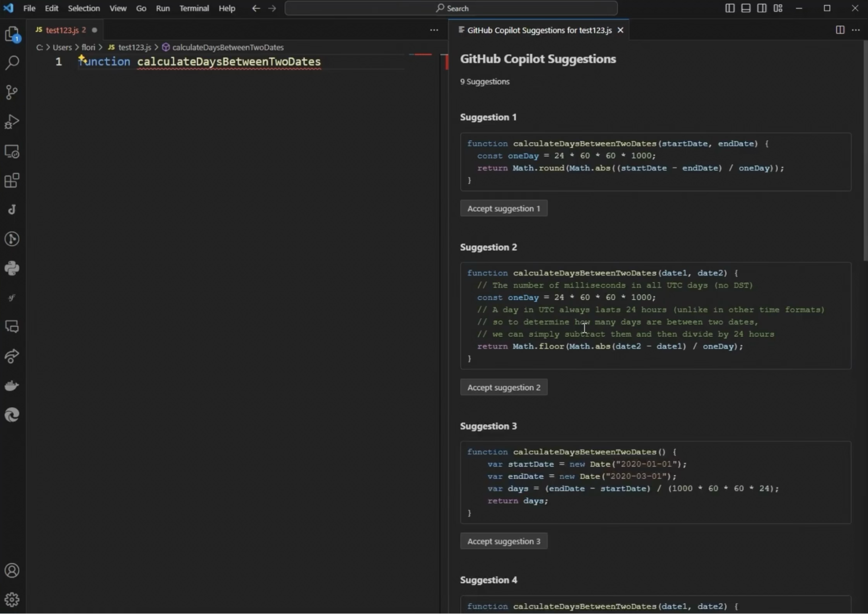Open the Manage settings gear
The height and width of the screenshot is (614, 868).
pyautogui.click(x=12, y=600)
